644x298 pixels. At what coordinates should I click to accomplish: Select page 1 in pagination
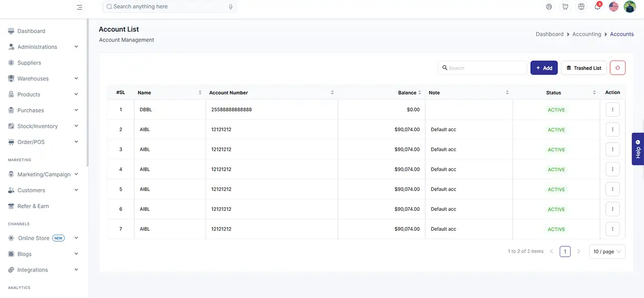(x=565, y=251)
